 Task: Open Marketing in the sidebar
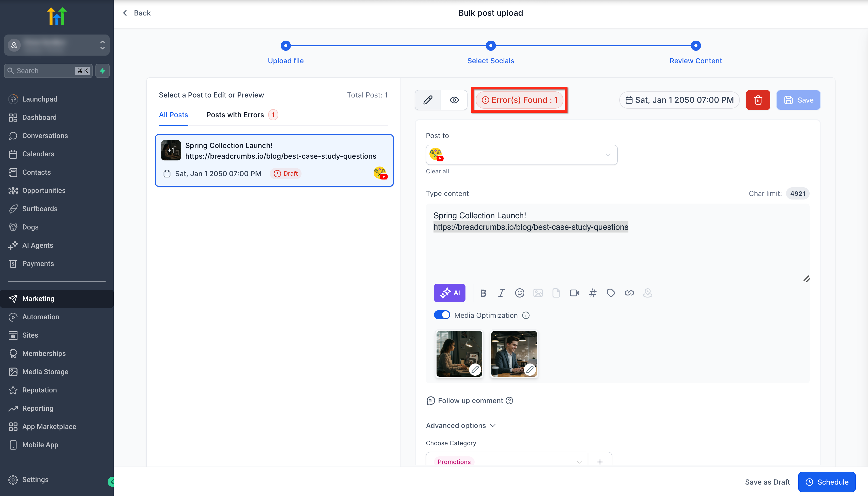click(x=38, y=299)
